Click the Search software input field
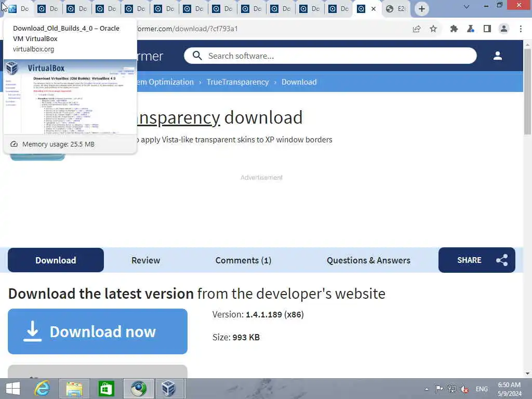Viewport: 532px width, 399px height. (x=330, y=56)
